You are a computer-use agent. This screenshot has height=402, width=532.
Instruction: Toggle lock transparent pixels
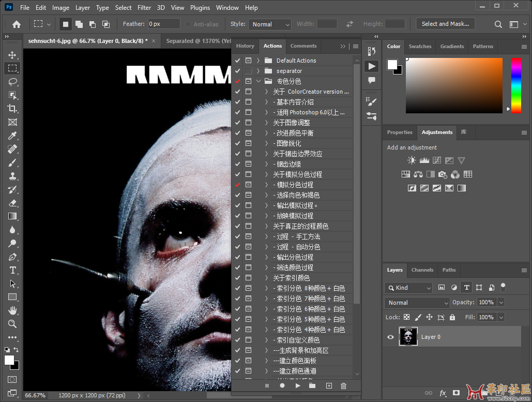pyautogui.click(x=406, y=317)
